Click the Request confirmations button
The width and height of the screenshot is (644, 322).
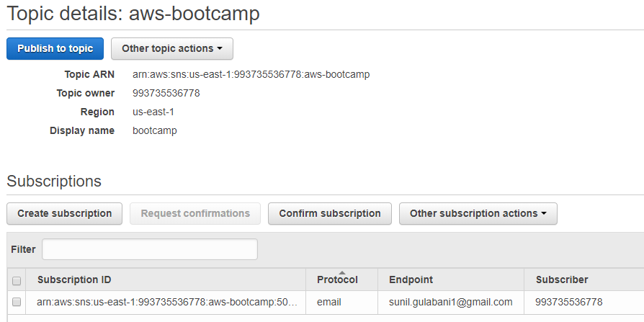(x=195, y=213)
